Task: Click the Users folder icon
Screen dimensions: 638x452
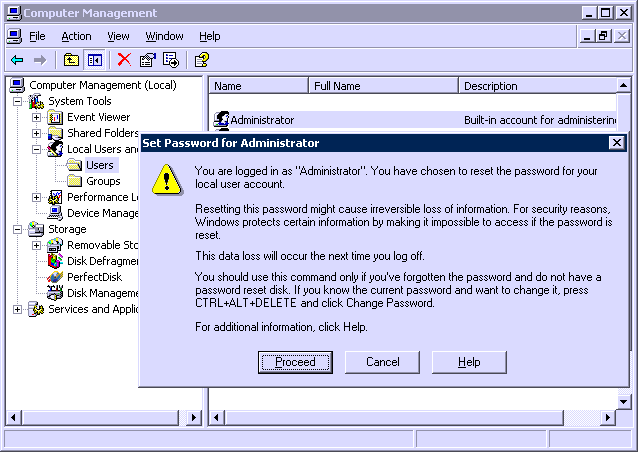Action: coord(74,165)
